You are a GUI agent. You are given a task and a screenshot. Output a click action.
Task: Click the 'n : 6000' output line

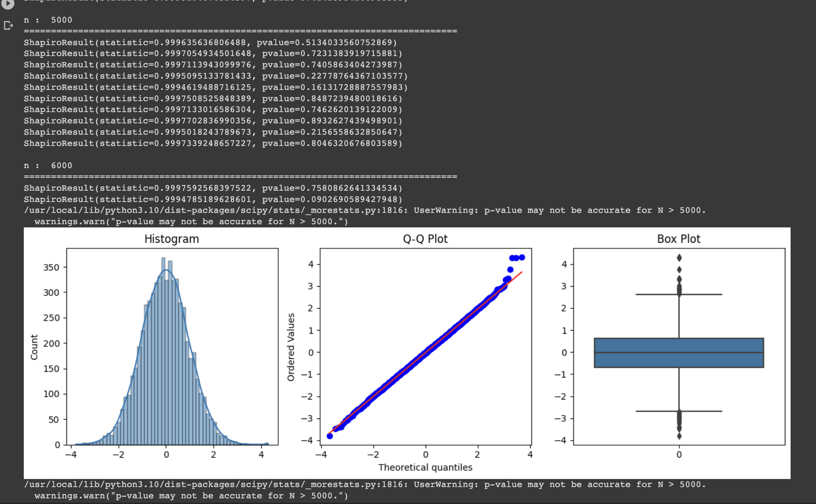coord(48,166)
